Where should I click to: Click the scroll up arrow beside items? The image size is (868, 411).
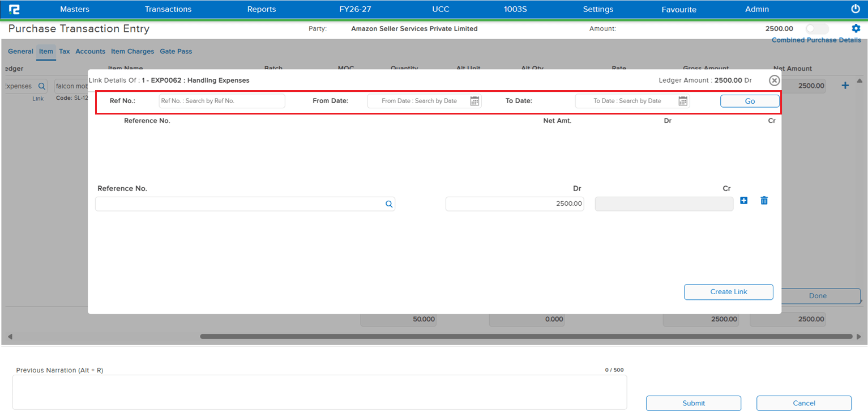coord(860,81)
